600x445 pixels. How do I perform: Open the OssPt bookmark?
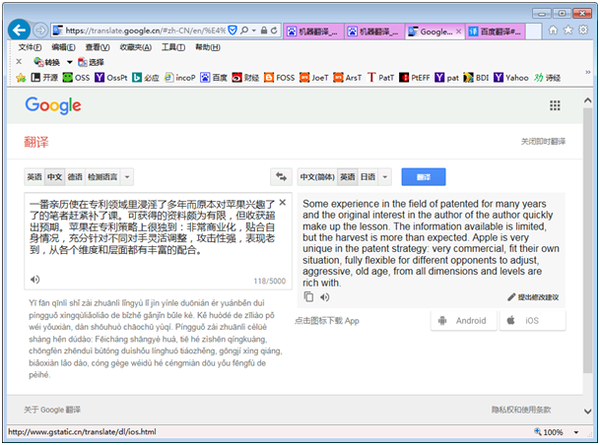coord(111,78)
